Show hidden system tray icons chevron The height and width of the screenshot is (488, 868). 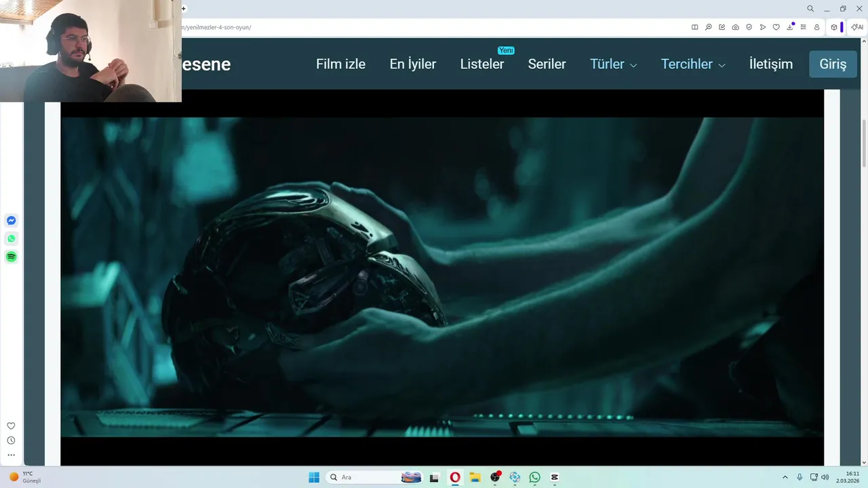click(x=785, y=477)
